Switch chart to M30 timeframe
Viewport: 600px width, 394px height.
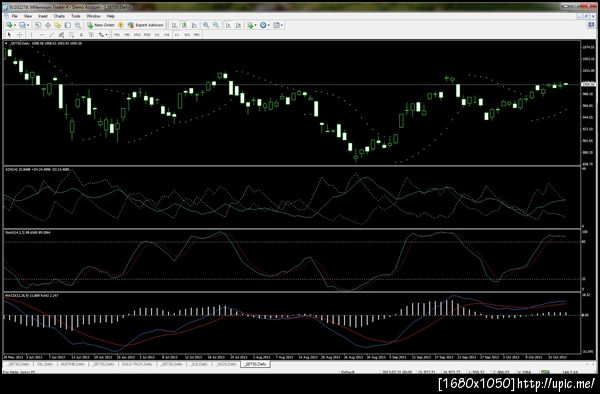(147, 34)
